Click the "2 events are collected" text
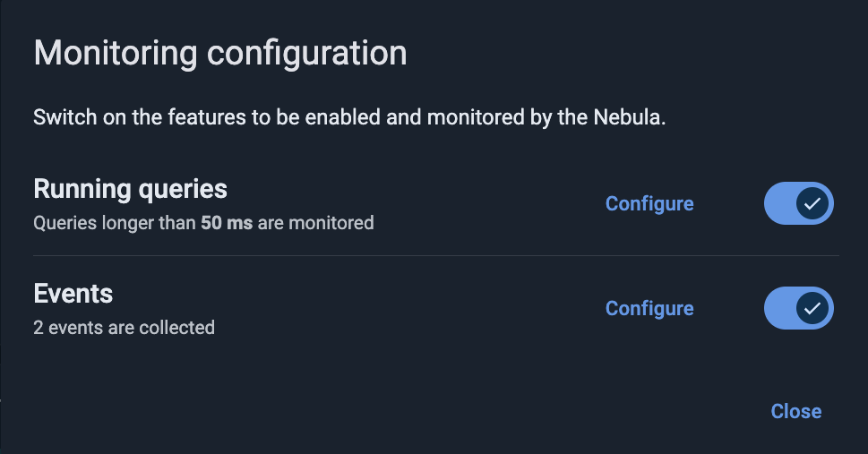868x454 pixels. pyautogui.click(x=124, y=328)
